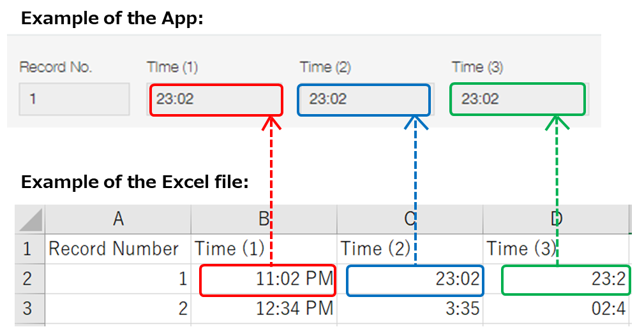Click the blue-outlined Time (2) field in the app
This screenshot has height=334, width=644.
(363, 100)
